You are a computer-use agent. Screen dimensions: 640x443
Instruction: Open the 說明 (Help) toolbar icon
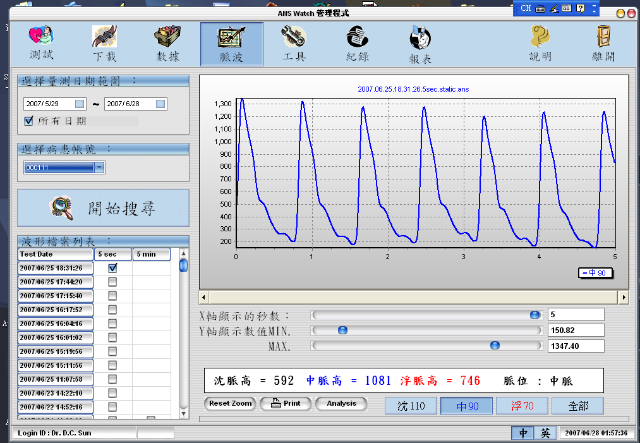tap(541, 43)
